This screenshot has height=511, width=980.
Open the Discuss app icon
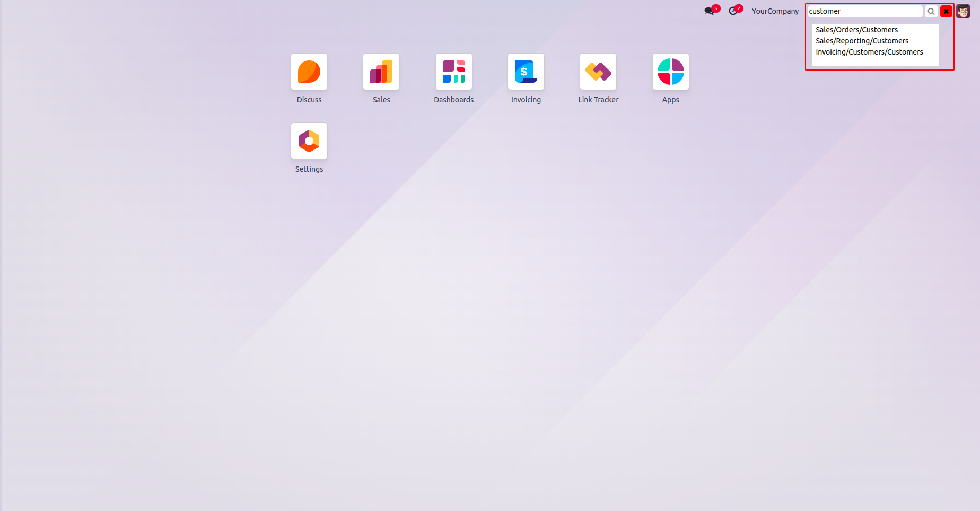coord(309,72)
